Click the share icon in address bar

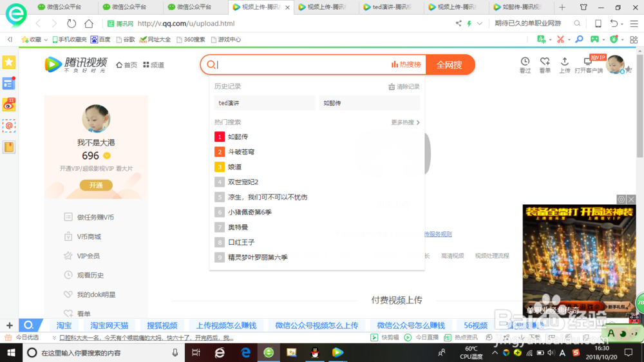pos(459,23)
